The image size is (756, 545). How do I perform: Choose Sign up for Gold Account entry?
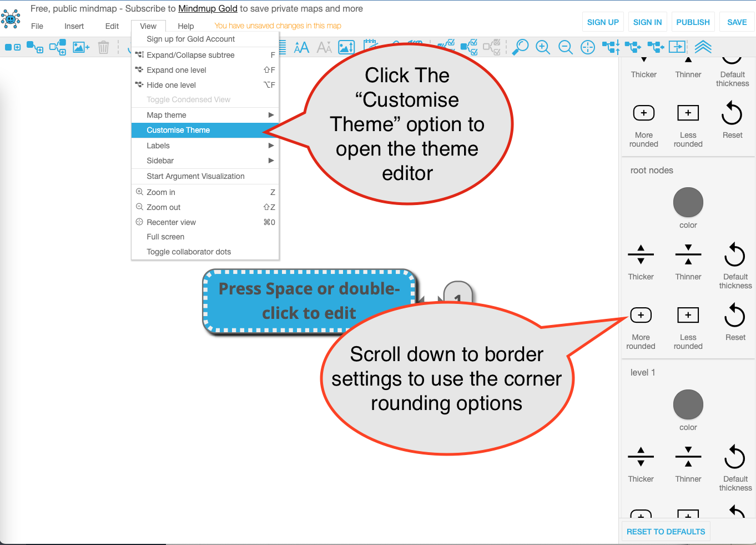pos(205,39)
